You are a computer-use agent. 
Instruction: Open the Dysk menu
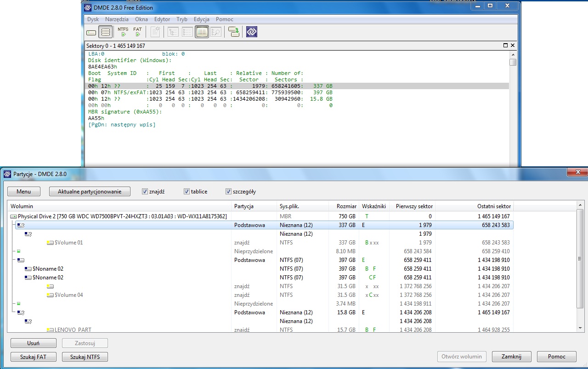93,19
